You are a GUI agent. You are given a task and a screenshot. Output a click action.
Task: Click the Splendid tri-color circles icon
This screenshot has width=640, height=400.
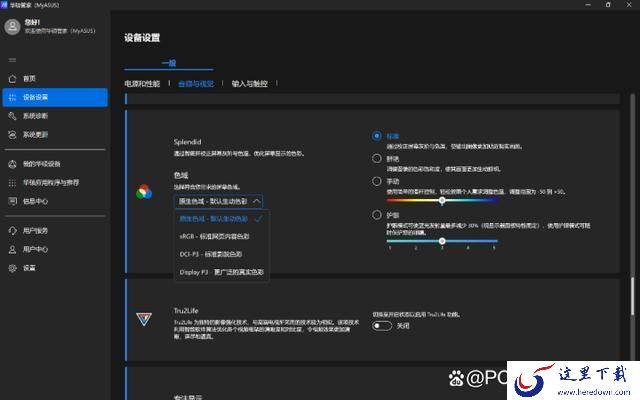pyautogui.click(x=144, y=191)
